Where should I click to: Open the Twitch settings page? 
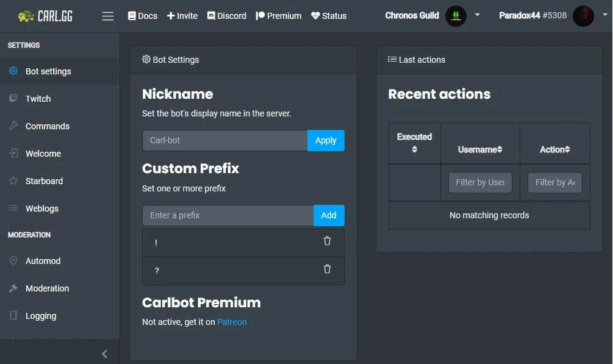click(38, 99)
